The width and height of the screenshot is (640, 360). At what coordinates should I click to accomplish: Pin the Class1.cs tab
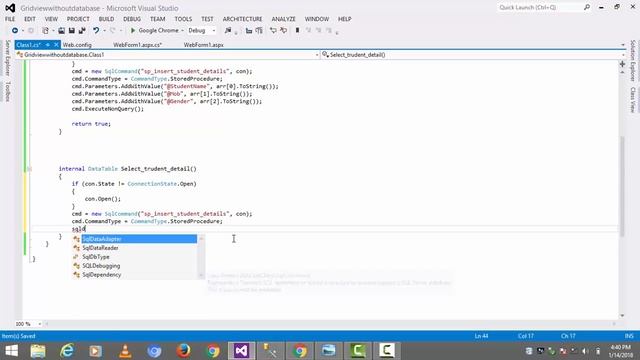coord(48,45)
